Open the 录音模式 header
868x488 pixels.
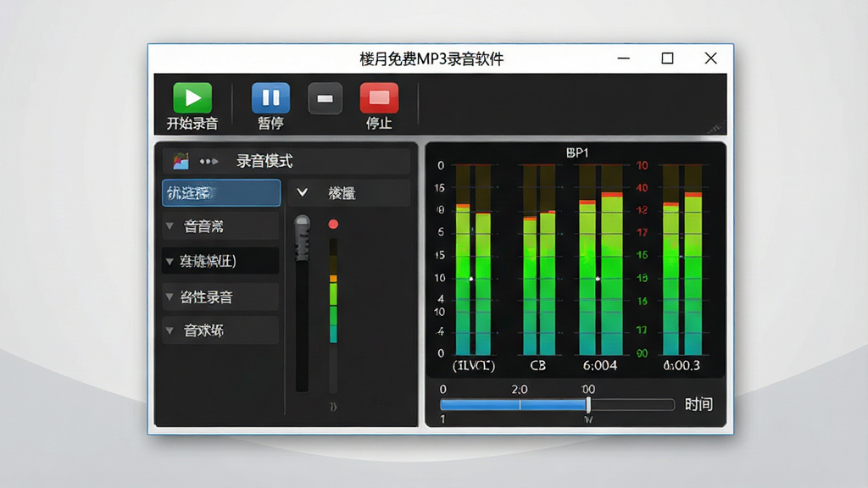point(287,161)
